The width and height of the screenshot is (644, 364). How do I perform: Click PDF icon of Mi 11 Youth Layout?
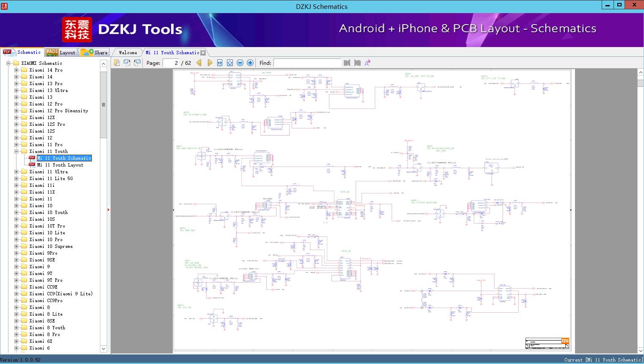[32, 164]
